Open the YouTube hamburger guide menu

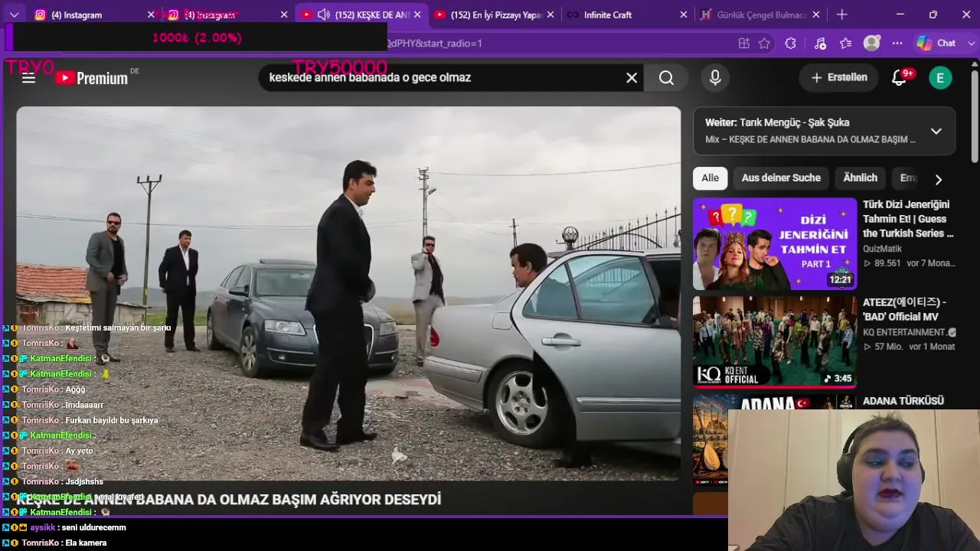[29, 77]
